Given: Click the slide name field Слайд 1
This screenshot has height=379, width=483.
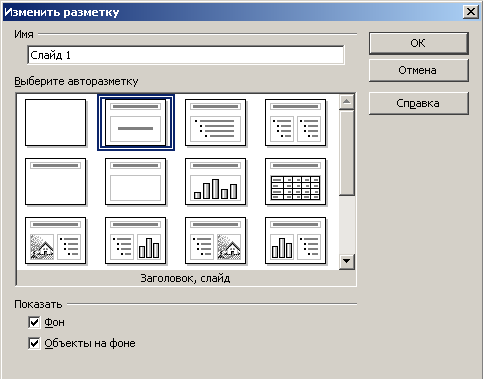Looking at the screenshot, I should click(186, 55).
